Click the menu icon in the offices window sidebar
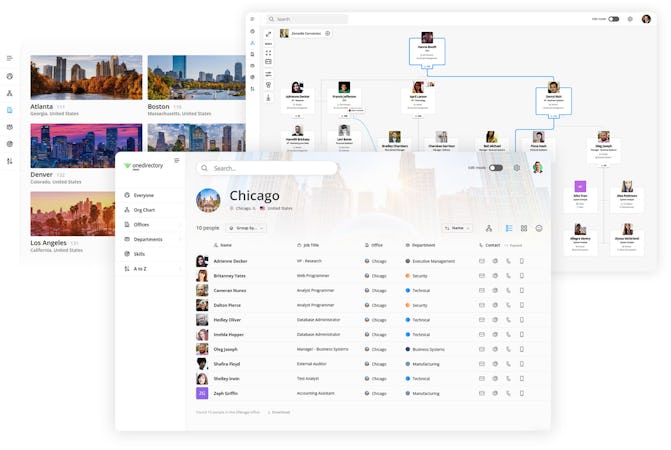Screen dimensions: 671x450 point(10,58)
